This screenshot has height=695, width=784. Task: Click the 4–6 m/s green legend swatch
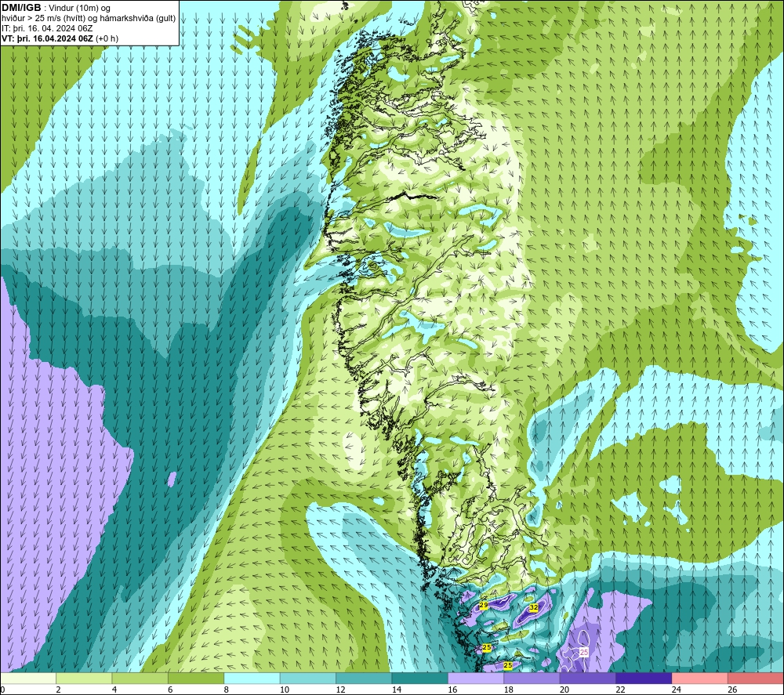point(140,679)
